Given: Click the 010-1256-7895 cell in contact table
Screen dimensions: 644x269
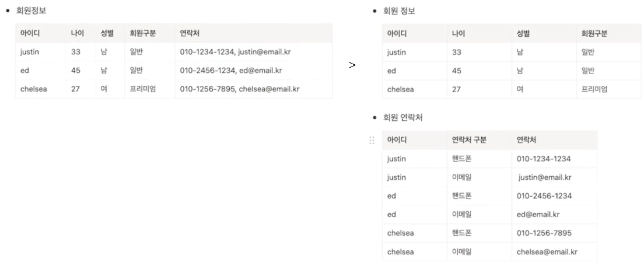Looking at the screenshot, I should (555, 233).
